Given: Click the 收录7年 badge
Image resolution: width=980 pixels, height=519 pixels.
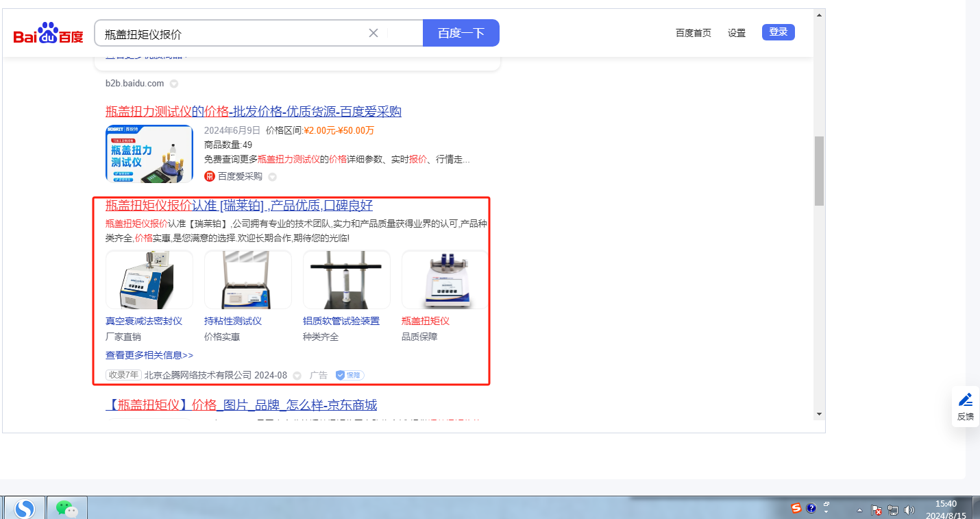Looking at the screenshot, I should (123, 375).
